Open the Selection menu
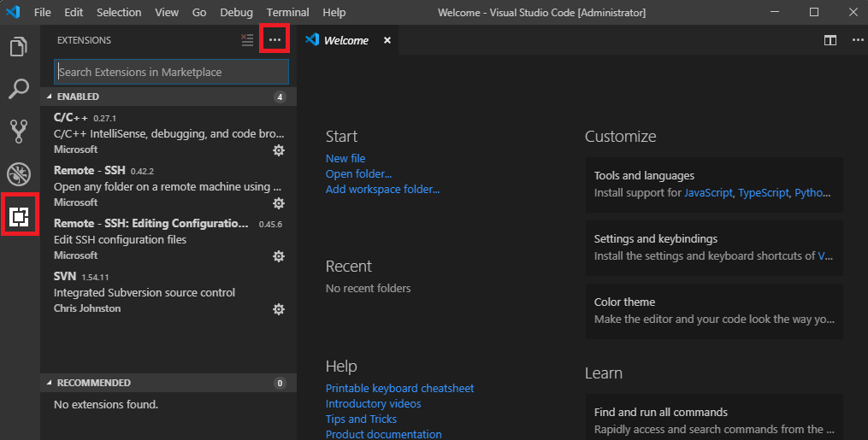This screenshot has height=440, width=868. point(119,12)
